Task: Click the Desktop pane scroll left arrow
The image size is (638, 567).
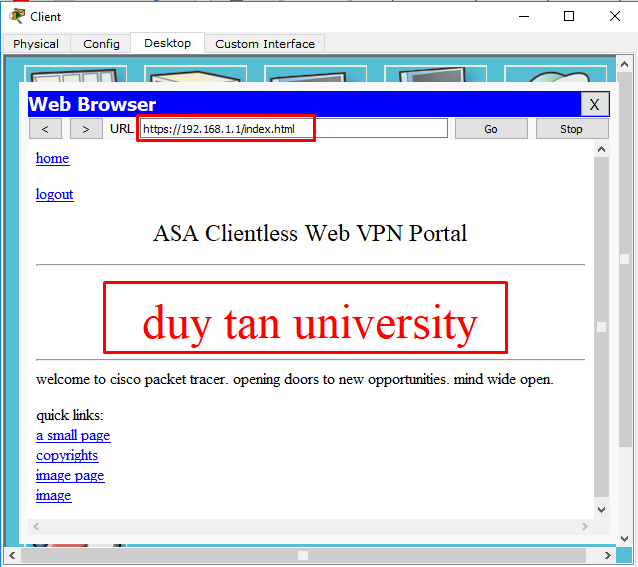Action: tap(12, 555)
